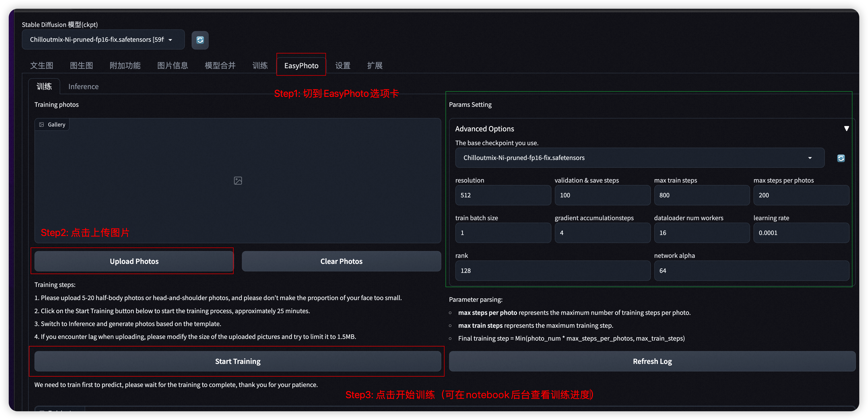Collapse the Advanced Options section arrow

click(x=846, y=129)
